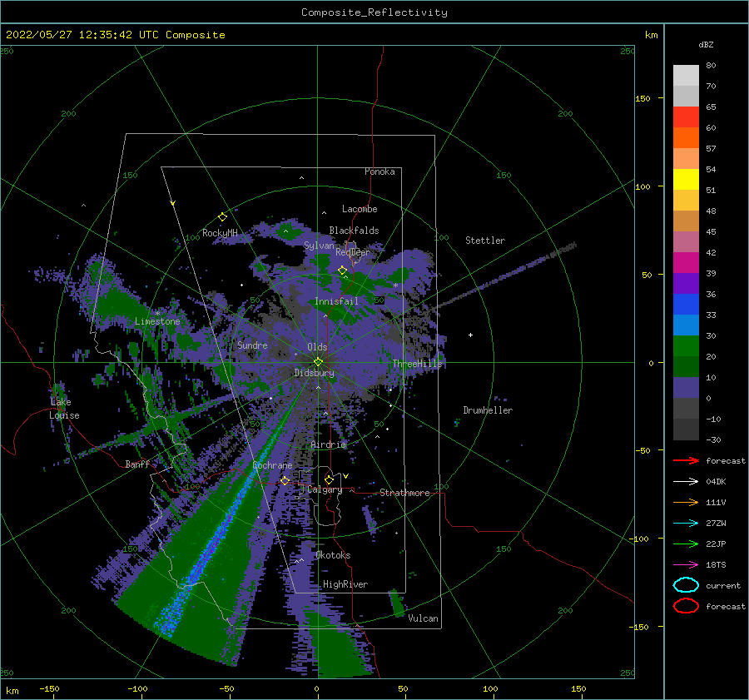Click the Olds town label
This screenshot has width=749, height=700.
317,347
